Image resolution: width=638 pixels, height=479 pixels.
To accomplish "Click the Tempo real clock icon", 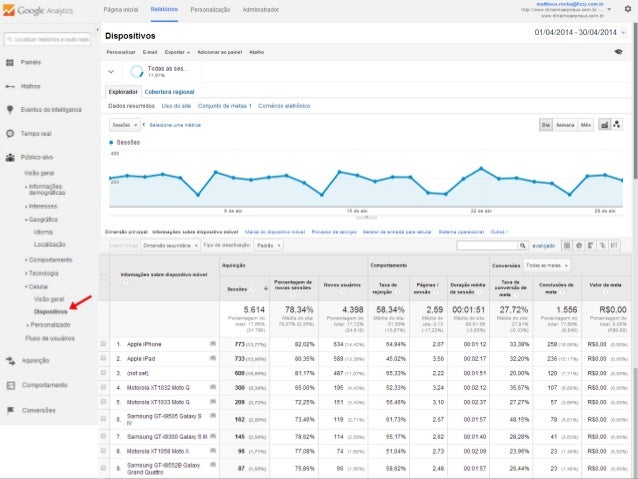I will tap(9, 133).
